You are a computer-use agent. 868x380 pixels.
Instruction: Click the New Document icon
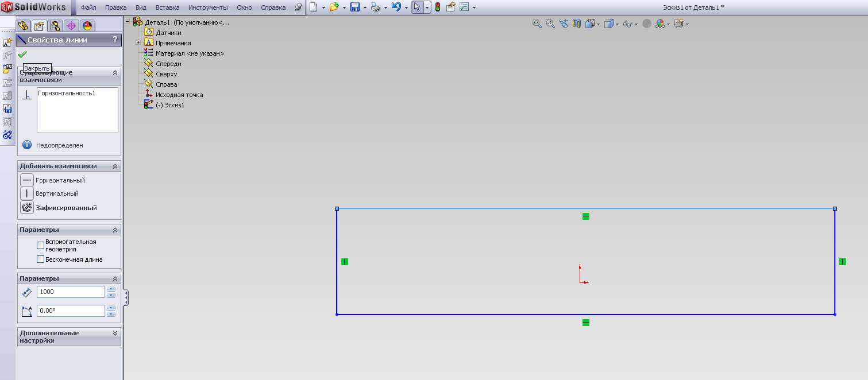tap(313, 7)
